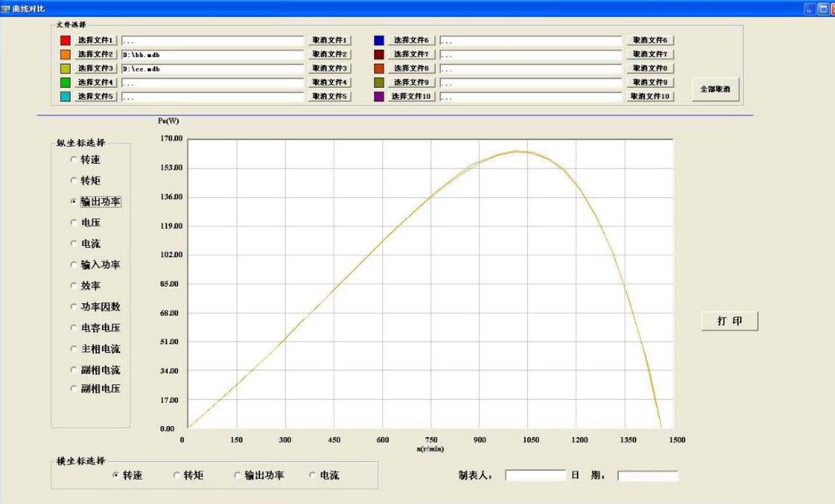Cancel file 2 using 取消文件2

[328, 54]
